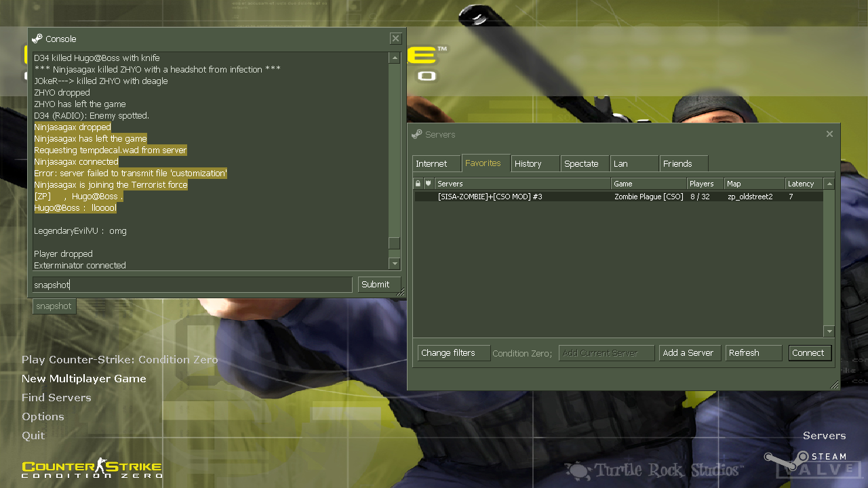Viewport: 868px width, 488px height.
Task: Click the zp_oldstreet2 map cell
Action: tap(750, 197)
